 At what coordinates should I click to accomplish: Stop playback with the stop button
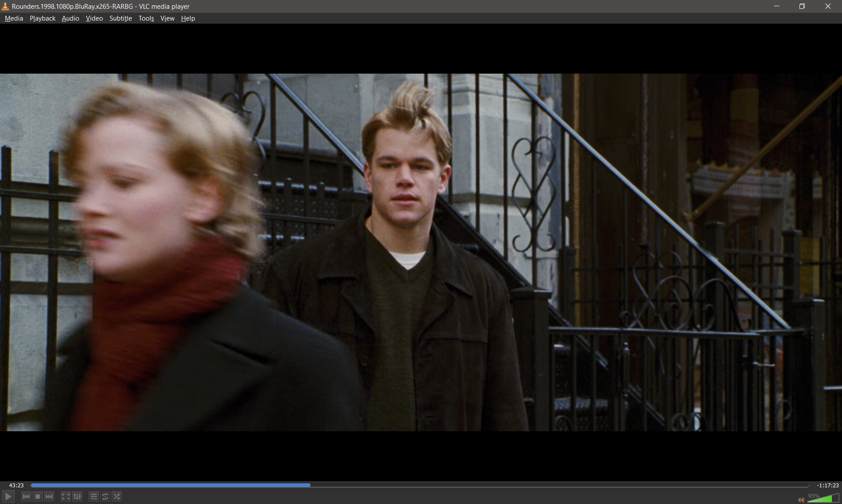click(38, 497)
